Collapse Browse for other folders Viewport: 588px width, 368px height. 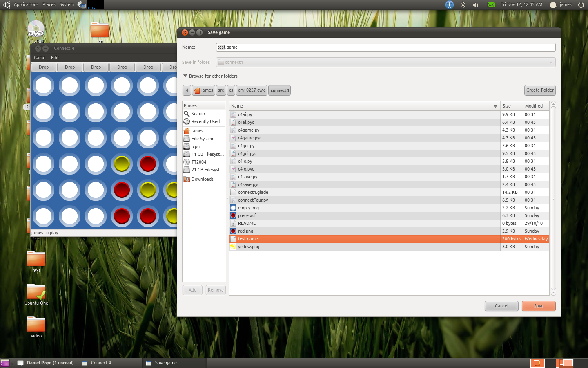pyautogui.click(x=185, y=76)
